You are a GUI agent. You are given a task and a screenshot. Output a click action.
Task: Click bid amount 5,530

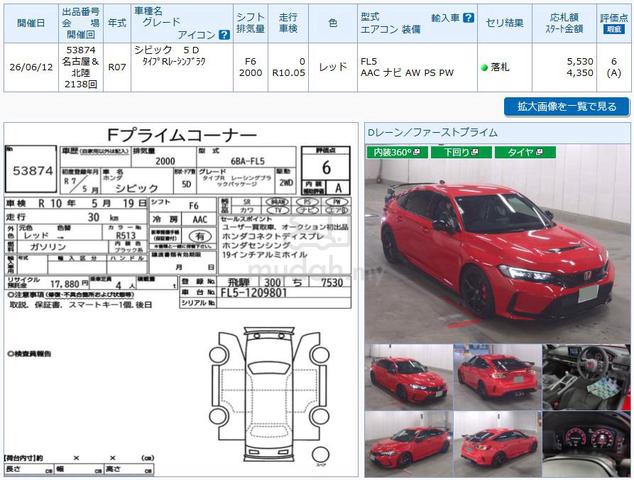coord(580,61)
